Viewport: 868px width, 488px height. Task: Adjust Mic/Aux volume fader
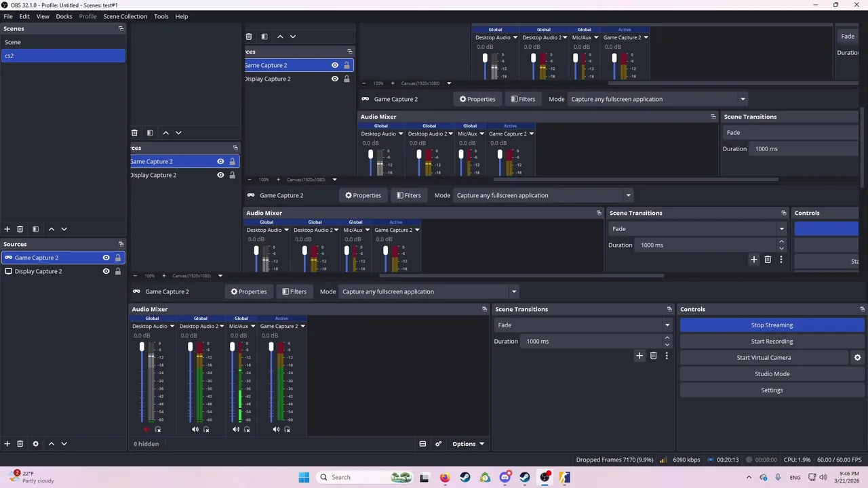click(x=233, y=347)
